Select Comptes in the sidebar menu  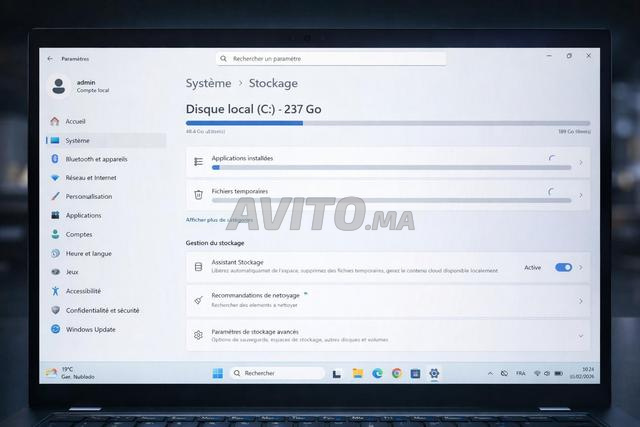78,234
